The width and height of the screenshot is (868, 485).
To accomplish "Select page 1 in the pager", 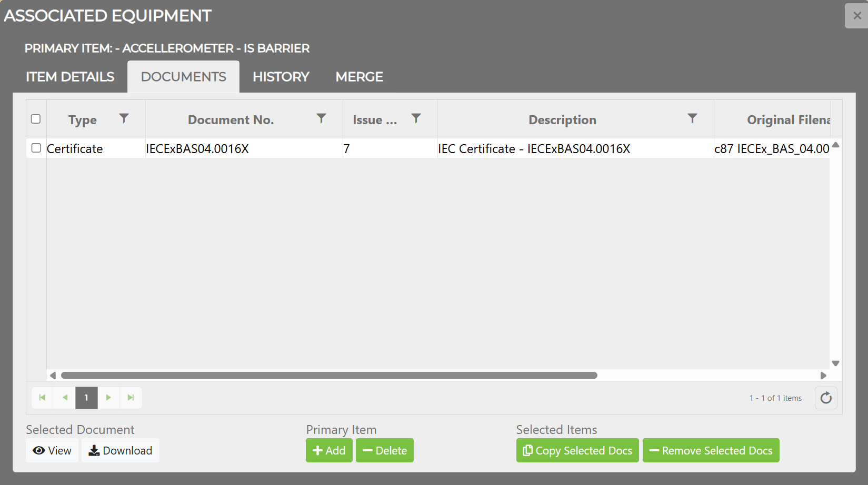I will point(86,398).
